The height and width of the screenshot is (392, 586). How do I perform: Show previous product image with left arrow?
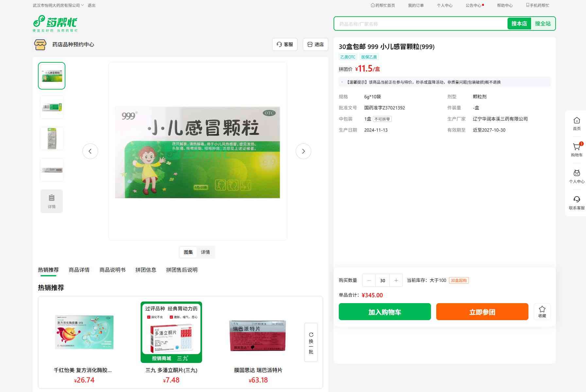tap(90, 151)
